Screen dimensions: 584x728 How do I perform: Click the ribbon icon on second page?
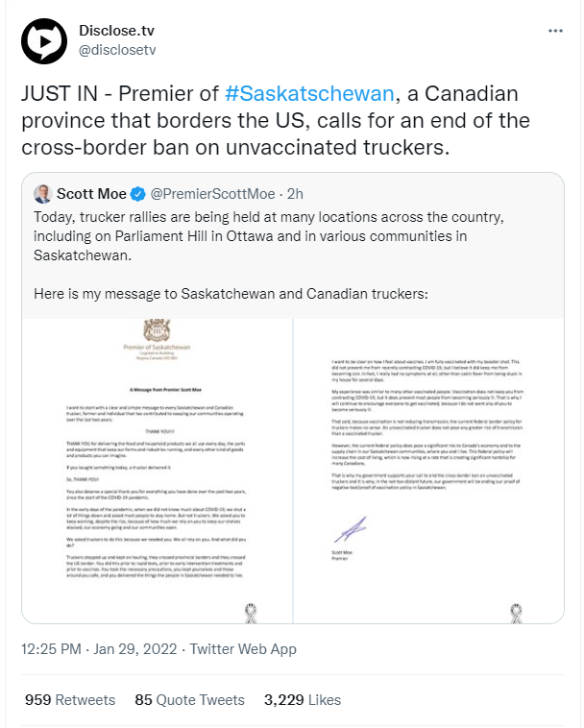pyautogui.click(x=516, y=613)
